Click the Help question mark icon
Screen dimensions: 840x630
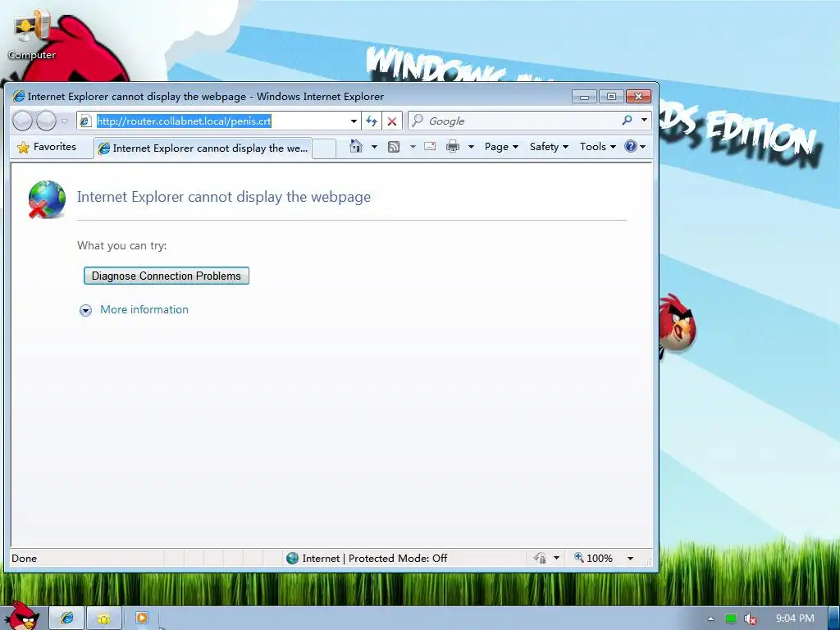(631, 146)
